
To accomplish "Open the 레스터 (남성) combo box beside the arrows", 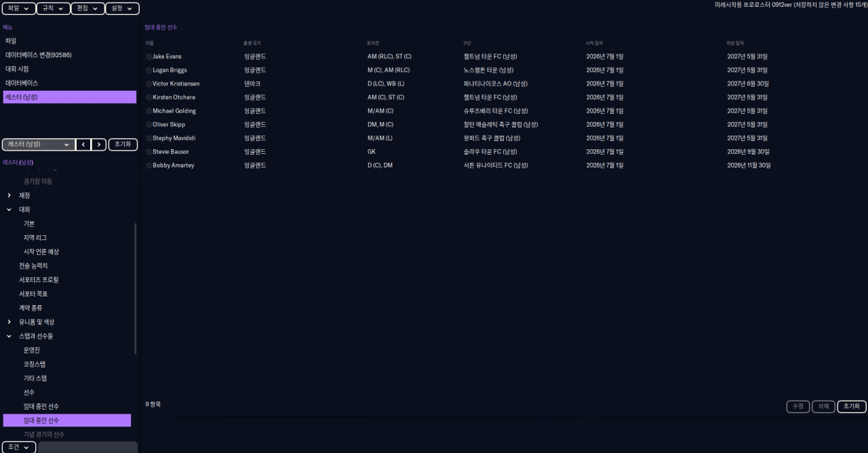I will tap(39, 144).
